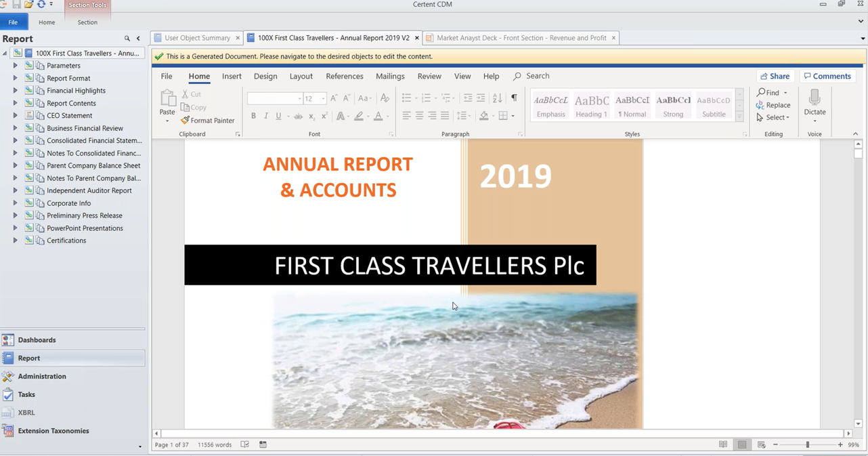
Task: Toggle Underline formatting in Font group
Action: tap(278, 117)
